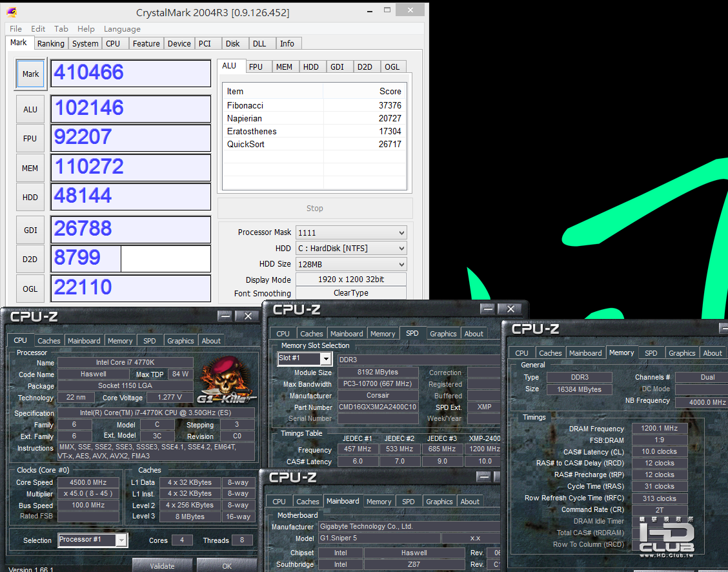
Task: Open the File menu in CrystalMark
Action: coord(15,29)
